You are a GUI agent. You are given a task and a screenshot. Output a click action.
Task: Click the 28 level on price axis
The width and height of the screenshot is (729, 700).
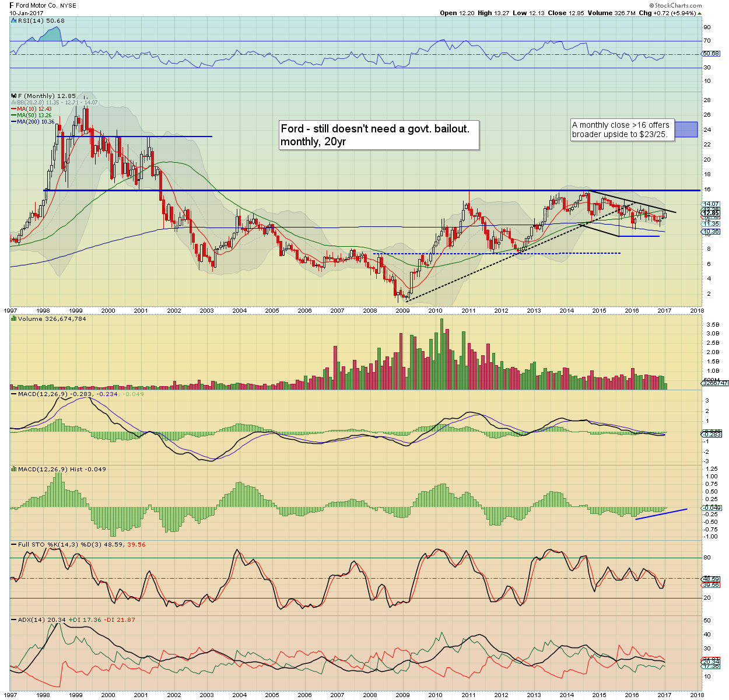(x=707, y=100)
